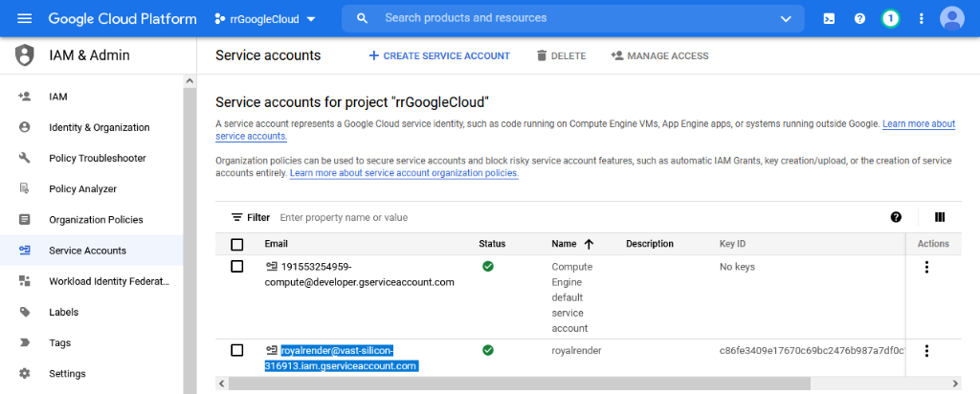Click the project hexagon icon beside rrGoogleCloud

tap(219, 19)
